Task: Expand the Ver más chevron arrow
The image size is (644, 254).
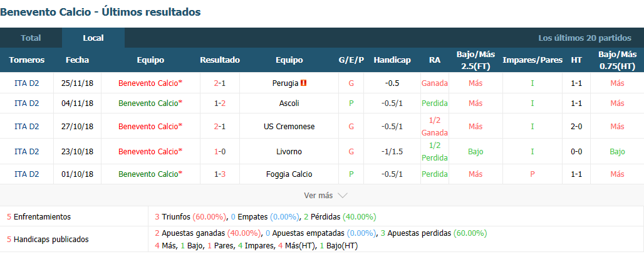Action: point(342,196)
